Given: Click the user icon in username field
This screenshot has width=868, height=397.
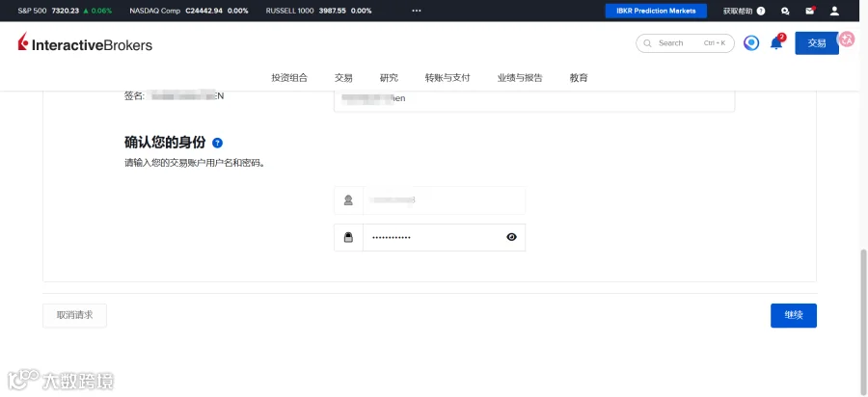Looking at the screenshot, I should [349, 200].
